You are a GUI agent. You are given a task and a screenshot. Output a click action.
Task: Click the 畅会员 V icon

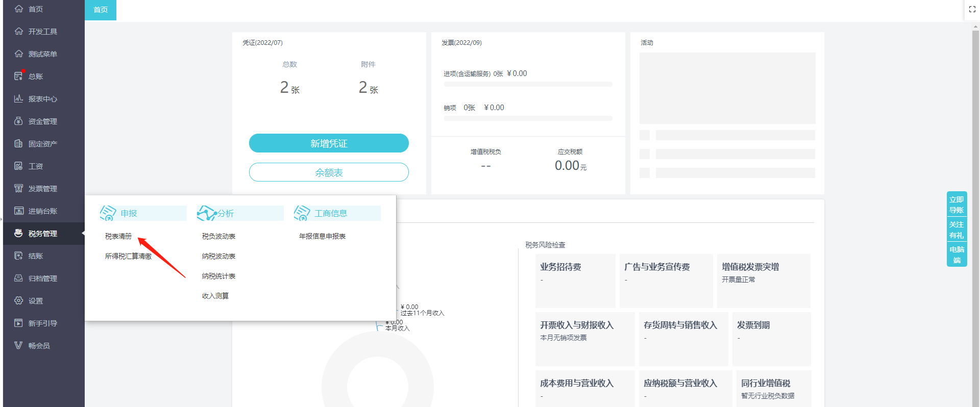tap(18, 345)
